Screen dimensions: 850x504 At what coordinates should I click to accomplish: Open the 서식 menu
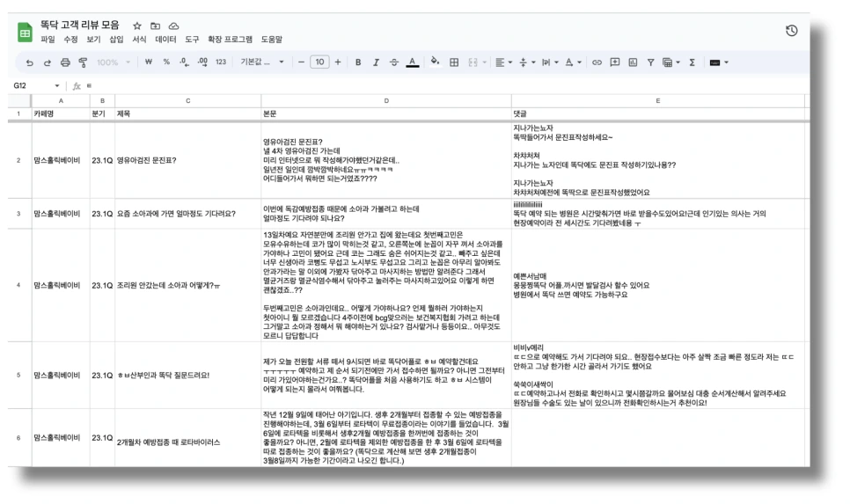point(139,40)
